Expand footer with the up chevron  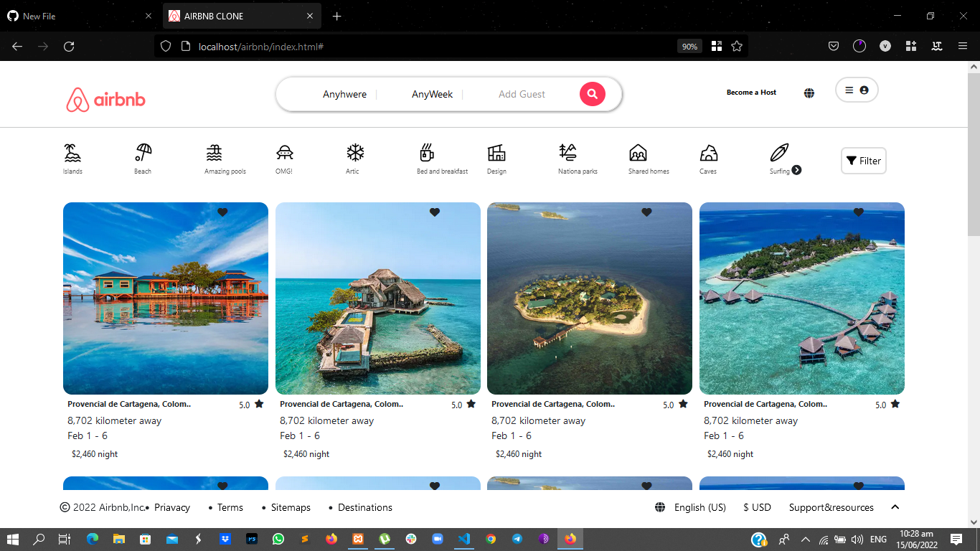coord(895,507)
